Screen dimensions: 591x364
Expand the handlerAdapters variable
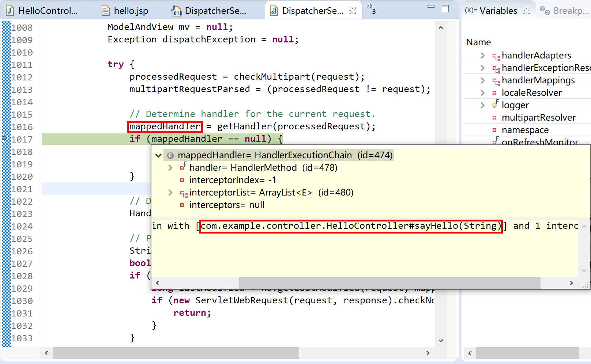[x=482, y=56]
